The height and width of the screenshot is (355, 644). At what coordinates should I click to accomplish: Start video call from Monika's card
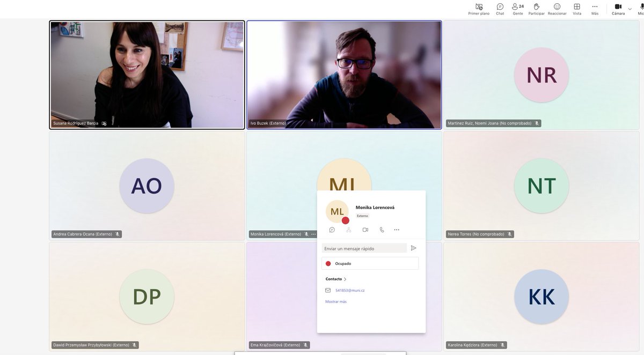(x=365, y=230)
